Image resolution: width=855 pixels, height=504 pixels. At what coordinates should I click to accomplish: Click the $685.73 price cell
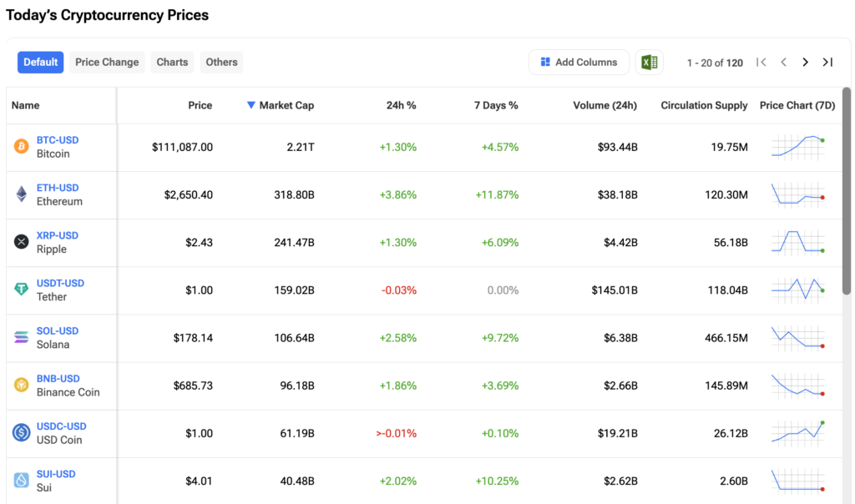coord(193,386)
